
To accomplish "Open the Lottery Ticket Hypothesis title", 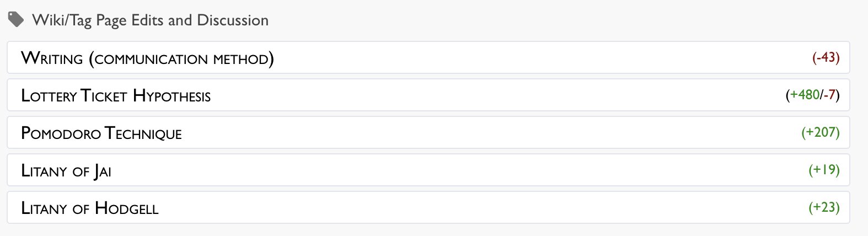I will pos(116,95).
